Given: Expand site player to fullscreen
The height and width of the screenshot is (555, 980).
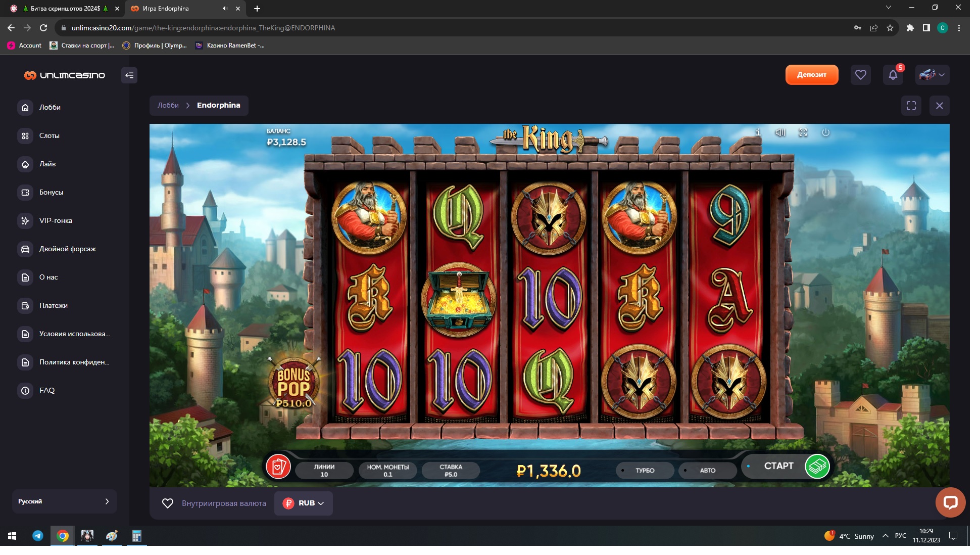Looking at the screenshot, I should [x=911, y=106].
